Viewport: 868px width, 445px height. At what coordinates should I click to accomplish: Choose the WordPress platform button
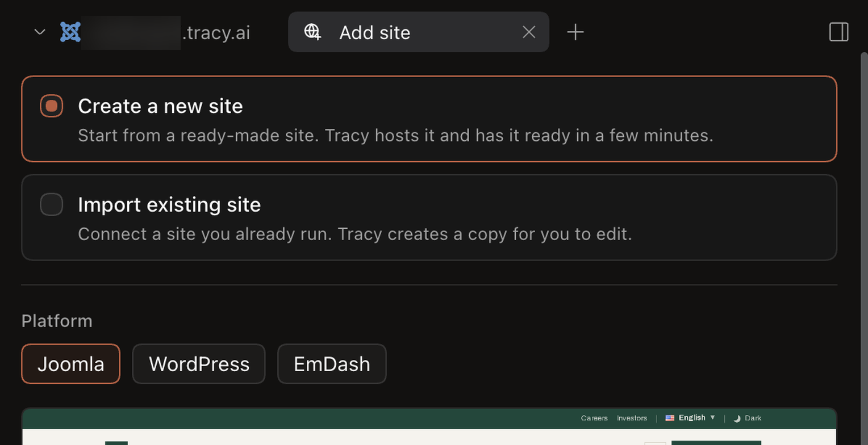tap(199, 364)
